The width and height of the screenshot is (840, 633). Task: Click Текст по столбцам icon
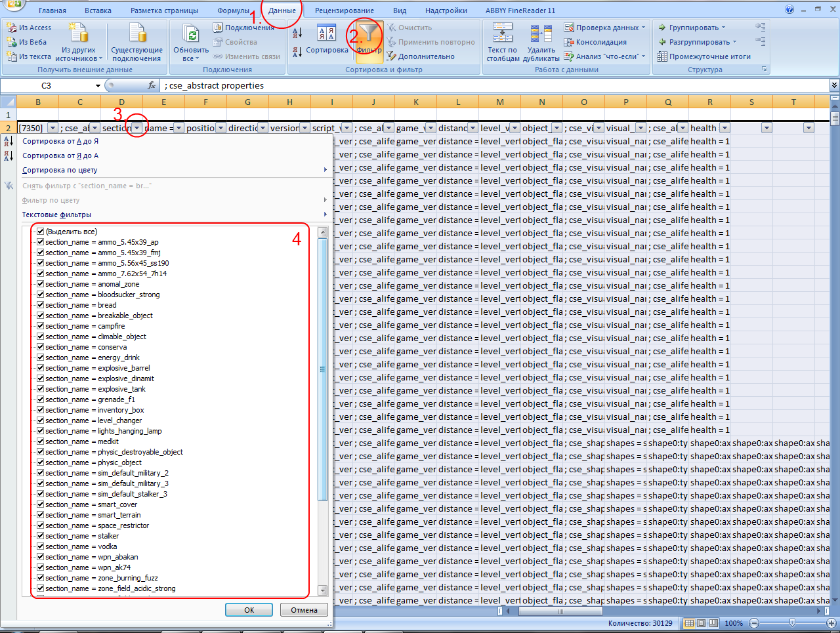[x=503, y=33]
